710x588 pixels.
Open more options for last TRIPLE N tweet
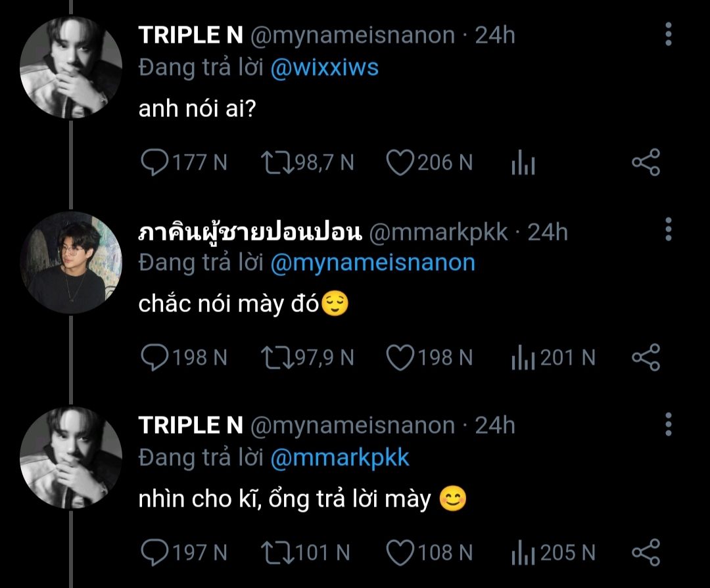669,424
